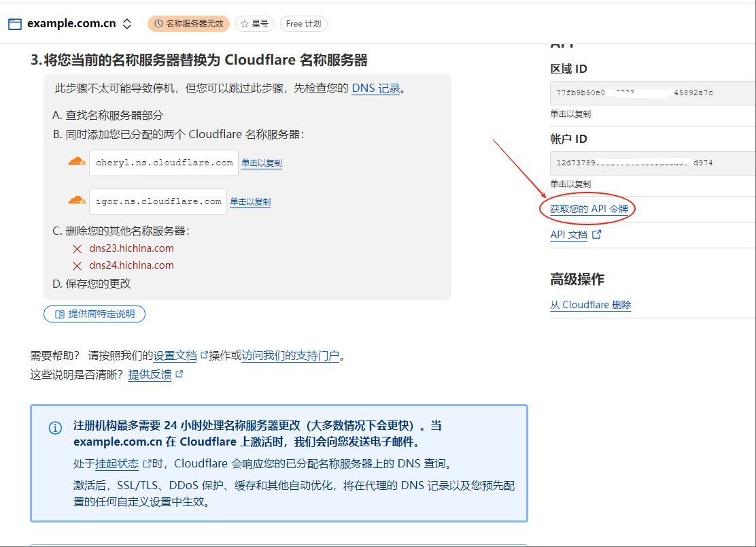Open the 设置文档 link
The image size is (756, 547).
[175, 356]
